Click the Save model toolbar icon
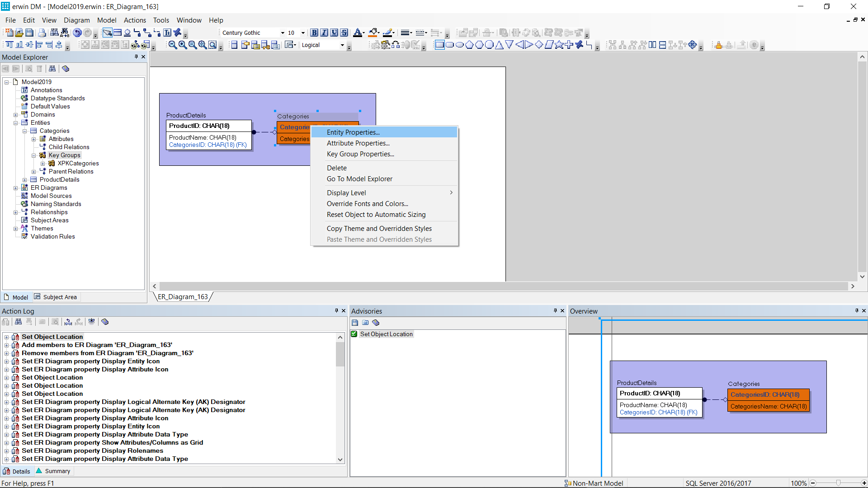The image size is (868, 488). tap(29, 33)
